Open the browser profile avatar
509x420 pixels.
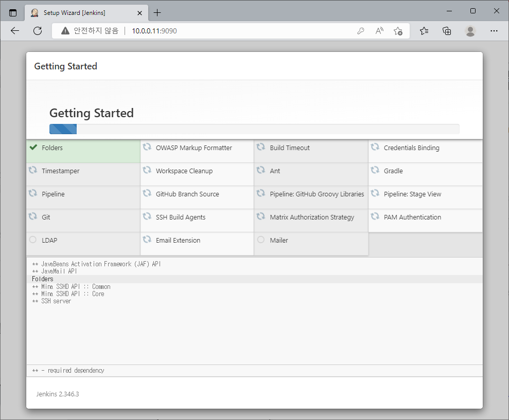[x=470, y=31]
